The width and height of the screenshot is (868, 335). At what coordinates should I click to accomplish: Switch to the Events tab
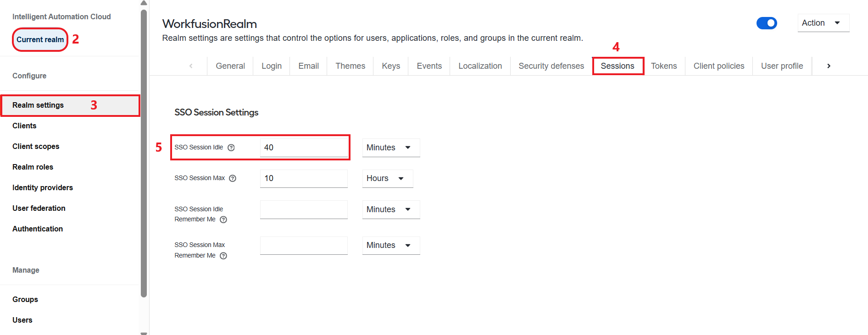[429, 66]
